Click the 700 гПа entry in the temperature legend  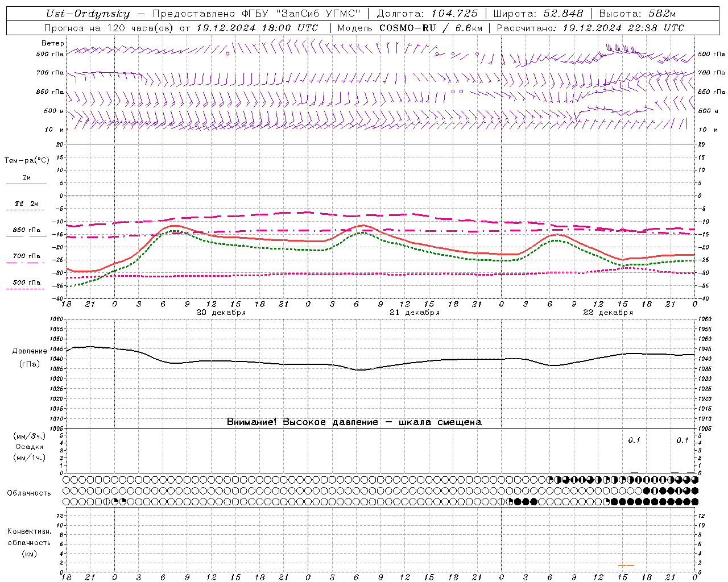tap(27, 256)
